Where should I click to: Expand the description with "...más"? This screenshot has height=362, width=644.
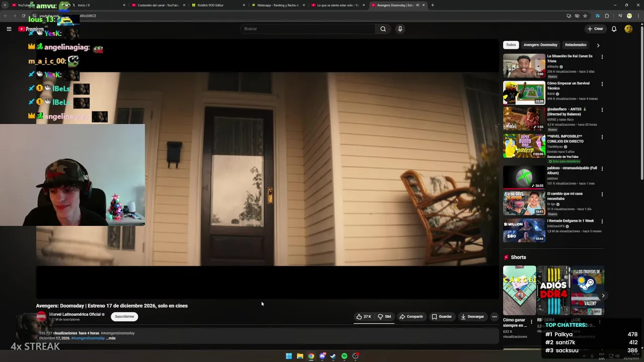(111, 338)
